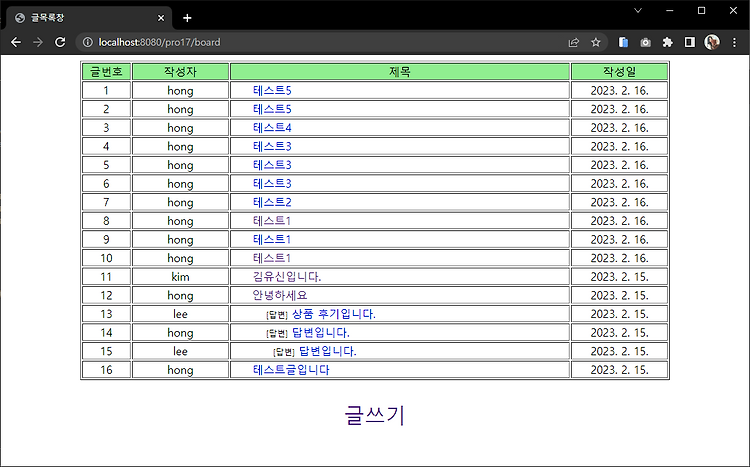Open post 테스트3 in row 4

[272, 146]
